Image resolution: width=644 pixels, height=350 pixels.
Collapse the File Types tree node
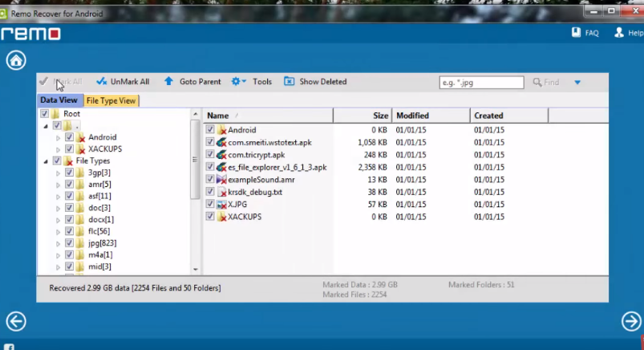click(x=46, y=161)
